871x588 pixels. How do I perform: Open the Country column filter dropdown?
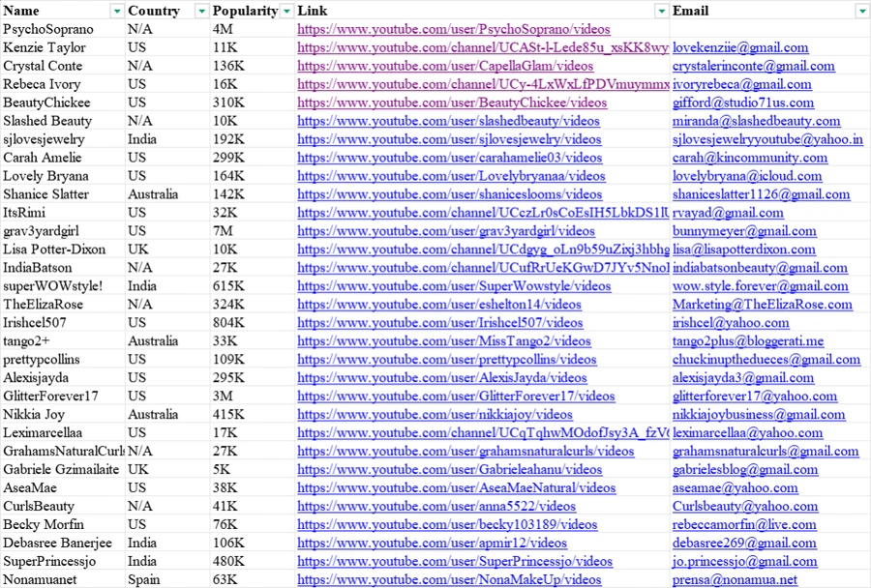coord(201,11)
